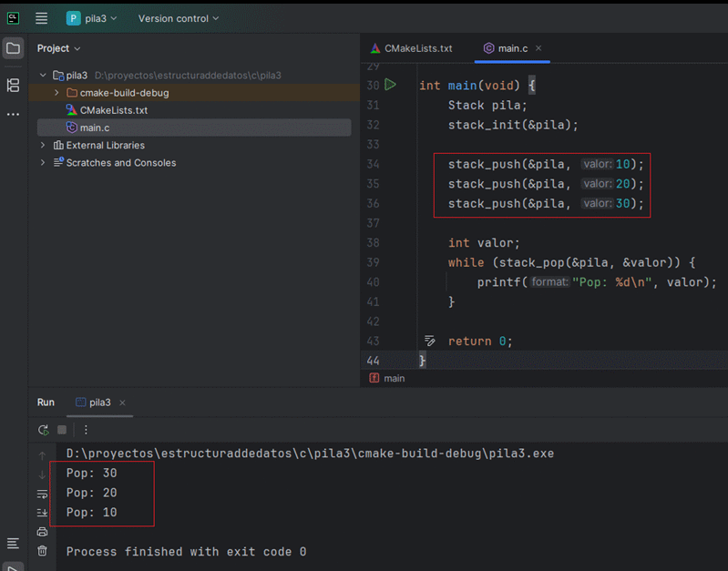This screenshot has width=728, height=571.
Task: Click the Stop process button in Run panel
Action: coord(62,430)
